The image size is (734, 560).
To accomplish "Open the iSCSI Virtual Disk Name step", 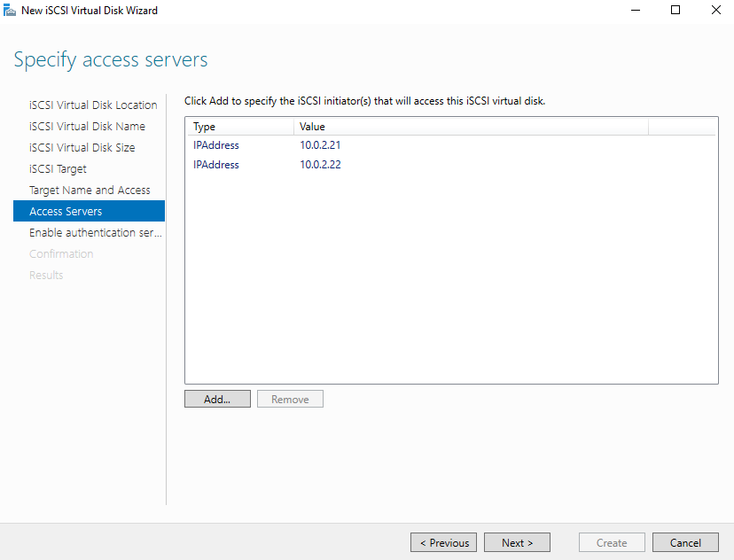I will 87,126.
